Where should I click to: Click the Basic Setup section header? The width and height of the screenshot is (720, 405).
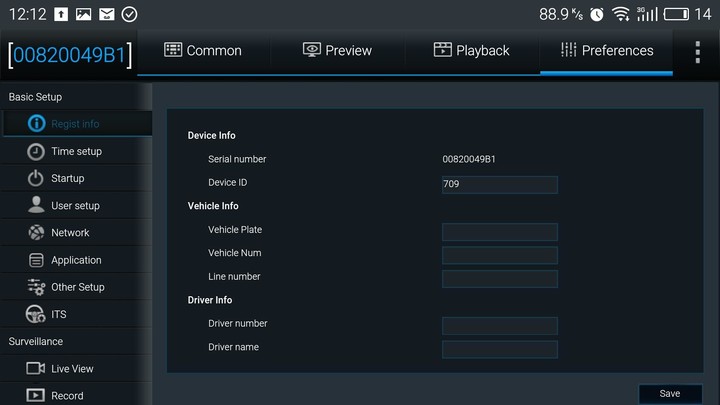(35, 97)
